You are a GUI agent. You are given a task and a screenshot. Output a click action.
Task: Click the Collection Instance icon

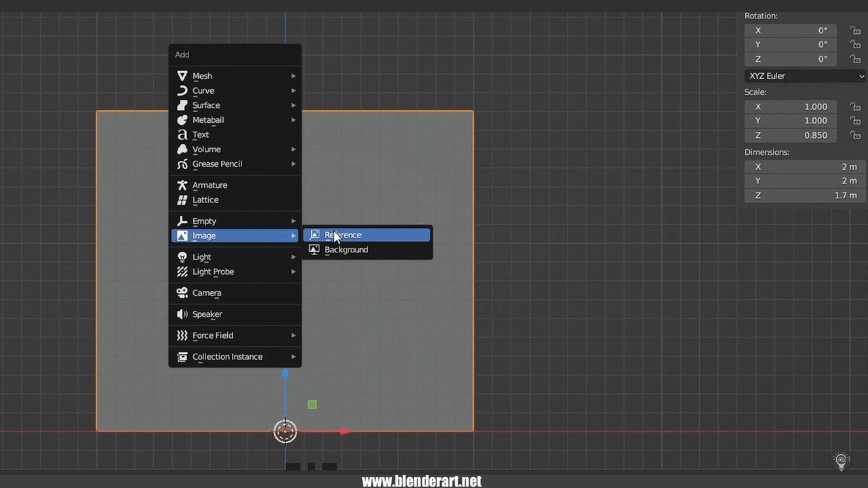click(x=182, y=357)
